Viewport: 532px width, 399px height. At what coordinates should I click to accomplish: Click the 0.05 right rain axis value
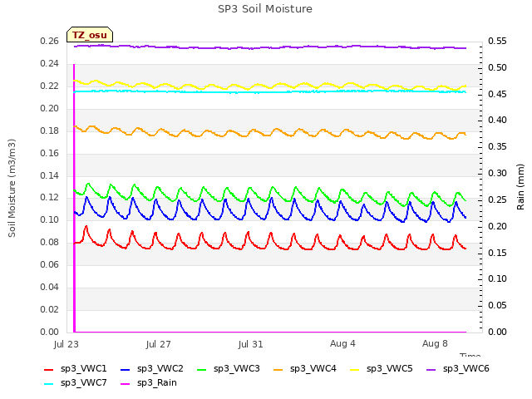[497, 305]
